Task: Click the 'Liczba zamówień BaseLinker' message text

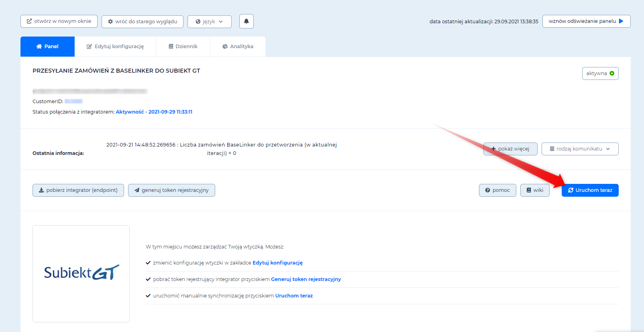Action: (221, 149)
